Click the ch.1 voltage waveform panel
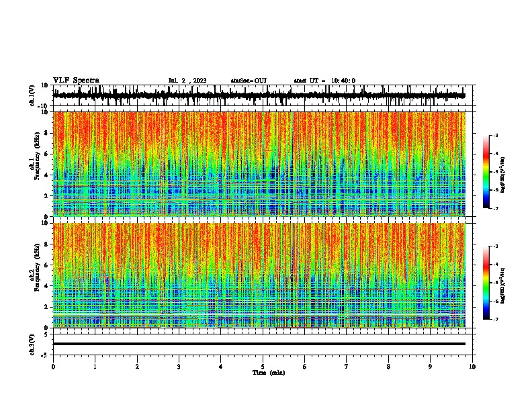The width and height of the screenshot is (532, 411). tap(264, 95)
